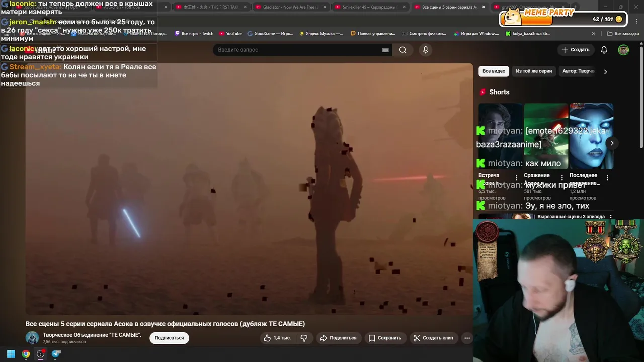This screenshot has height=362, width=644.
Task: Like the video with thumbs up
Action: (x=277, y=338)
